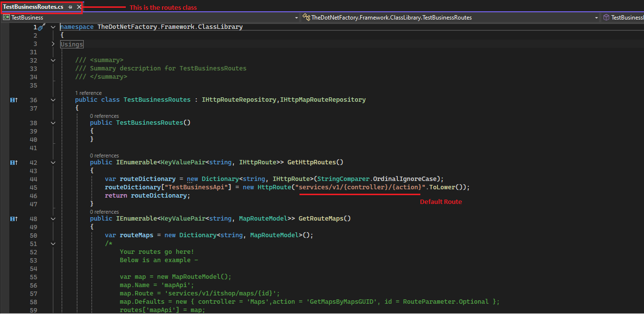This screenshot has height=314, width=644.
Task: Click StringComparer on line 44
Action: [344, 179]
